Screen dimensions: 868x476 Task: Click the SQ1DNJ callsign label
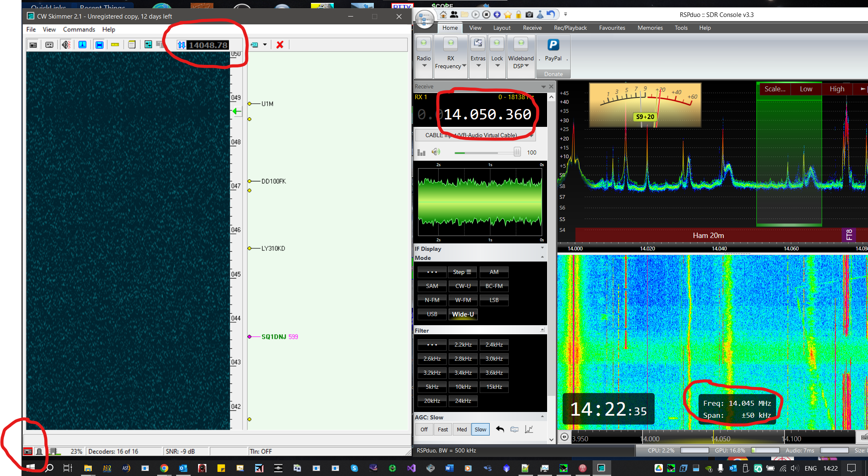[x=274, y=337]
